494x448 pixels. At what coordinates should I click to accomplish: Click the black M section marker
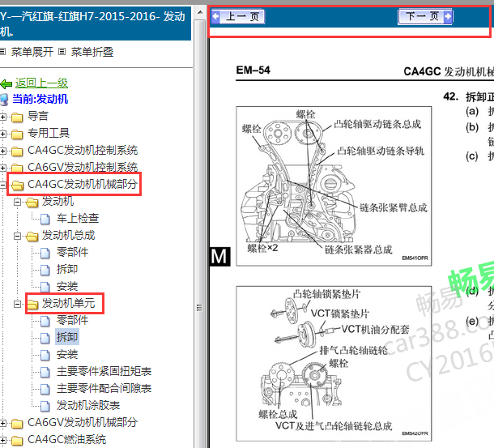(x=219, y=256)
